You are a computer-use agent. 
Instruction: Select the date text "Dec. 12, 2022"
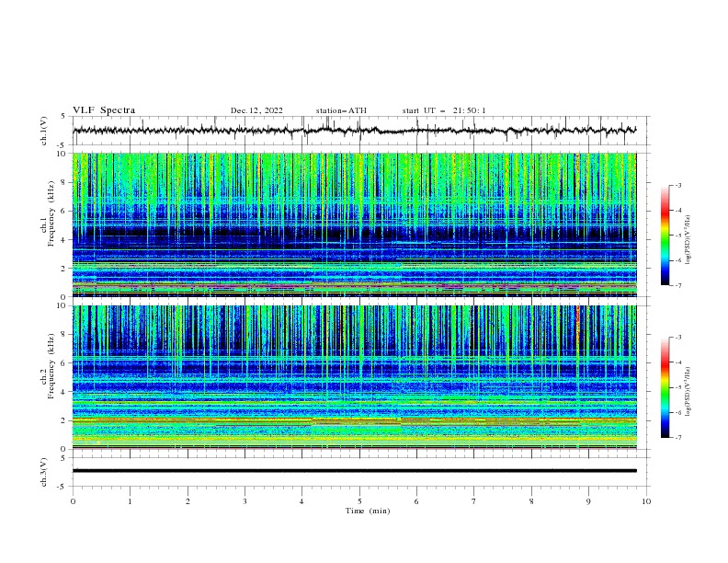(256, 110)
